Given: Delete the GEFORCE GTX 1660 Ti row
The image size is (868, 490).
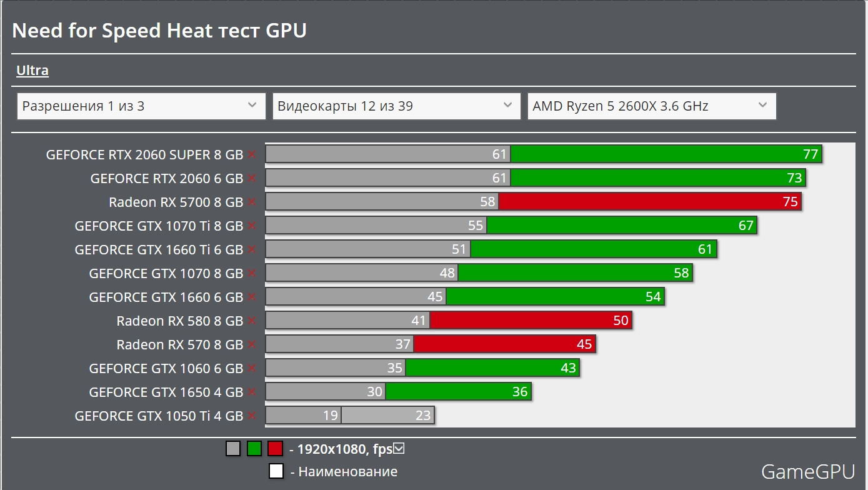Looking at the screenshot, I should [x=252, y=249].
